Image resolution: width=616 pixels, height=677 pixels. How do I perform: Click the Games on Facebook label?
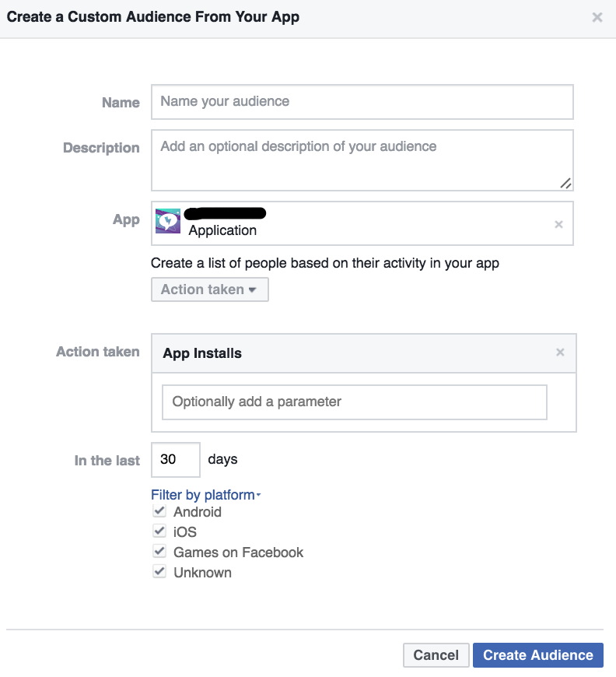coord(238,552)
